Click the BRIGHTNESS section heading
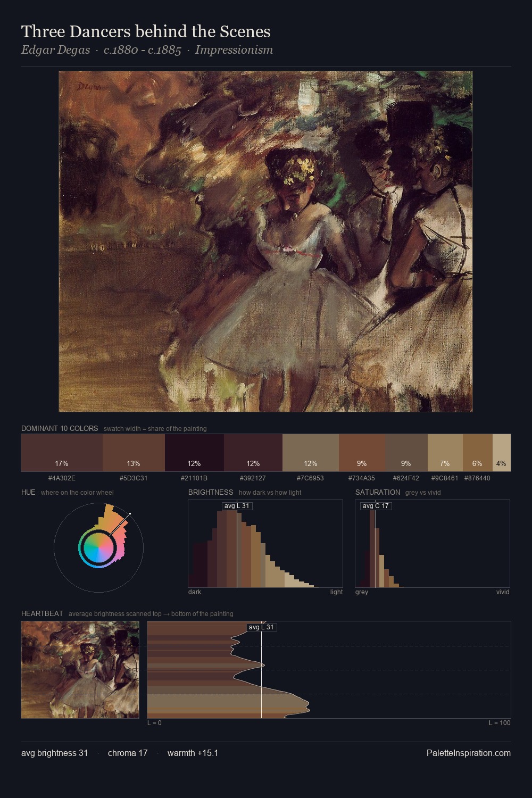Viewport: 532px width, 798px height. point(211,492)
